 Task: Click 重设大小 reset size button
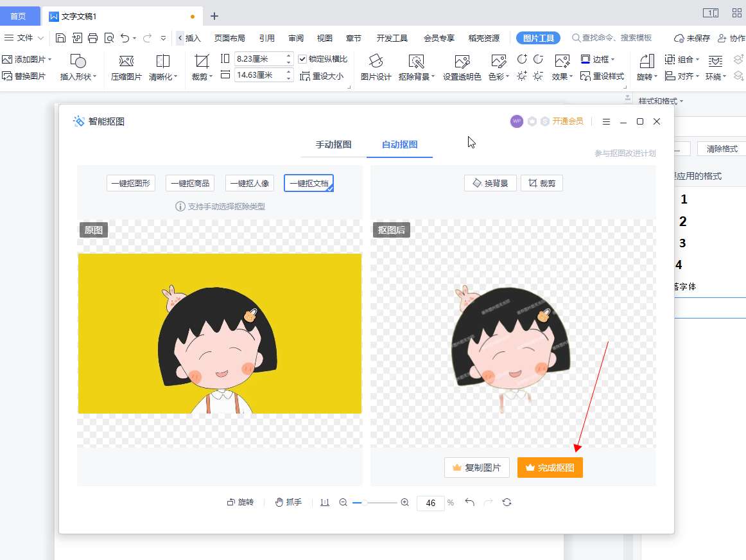click(322, 76)
